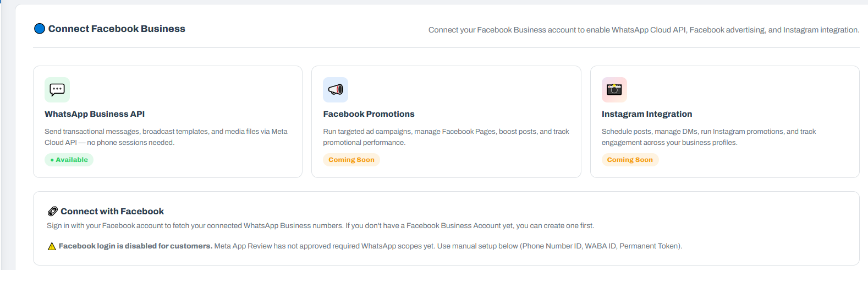Select the green Available status badge
Screen dimensions: 868x292
click(69, 160)
